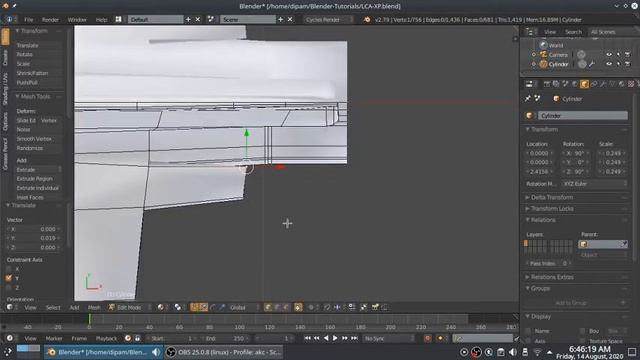Toggle the 3D manipulator widget
This screenshot has height=360, width=640.
[x=194, y=307]
